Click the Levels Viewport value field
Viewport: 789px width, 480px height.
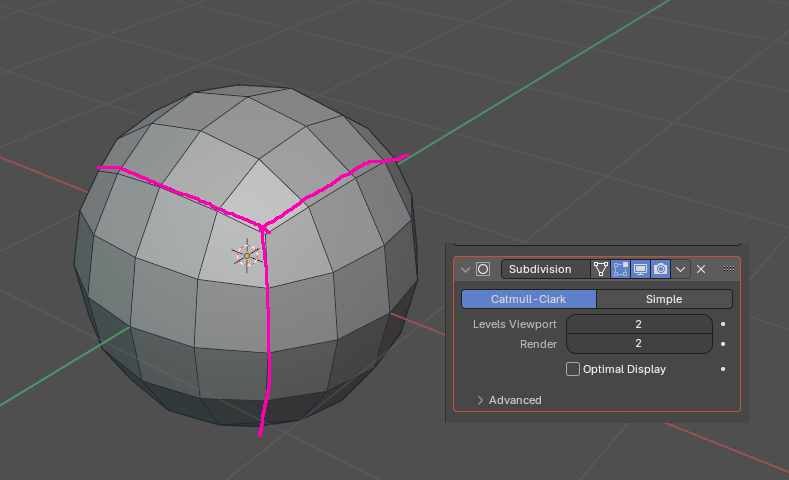(639, 324)
